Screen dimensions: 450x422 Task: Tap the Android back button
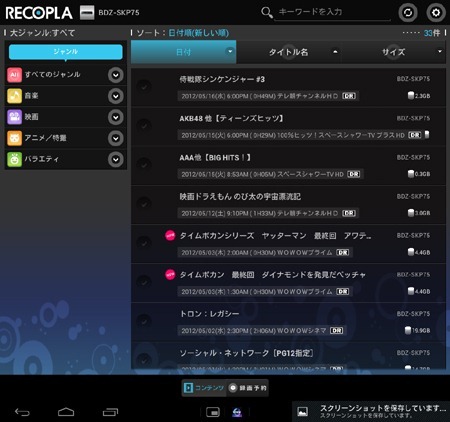pyautogui.click(x=22, y=412)
